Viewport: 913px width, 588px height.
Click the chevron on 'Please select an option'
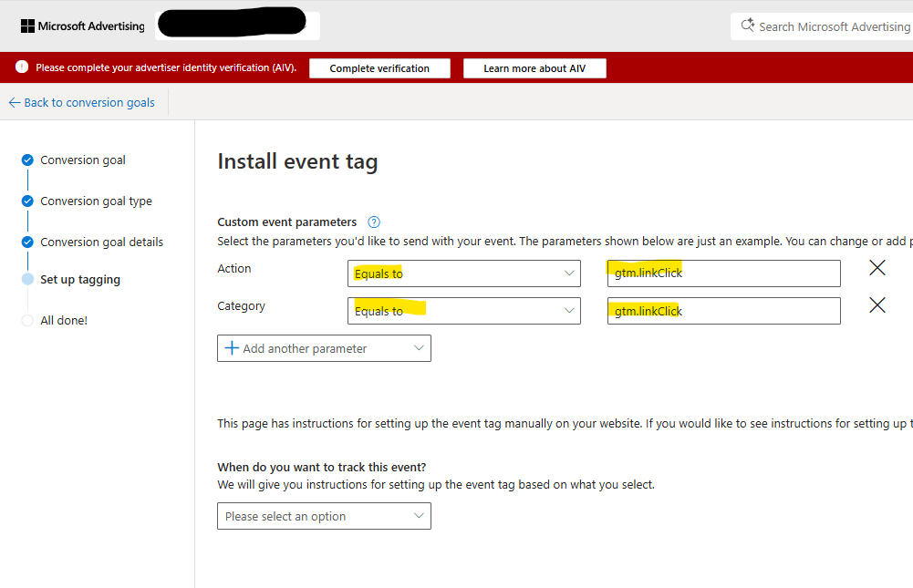418,515
